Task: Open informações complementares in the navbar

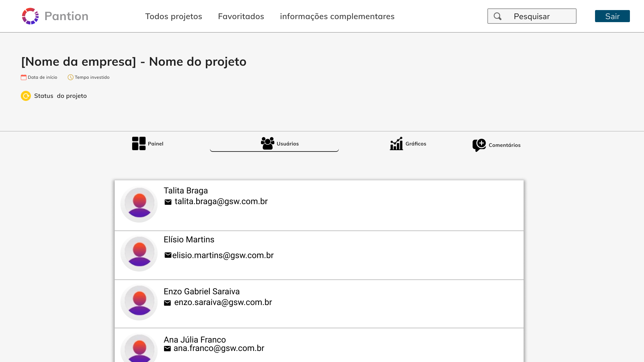Action: tap(337, 16)
